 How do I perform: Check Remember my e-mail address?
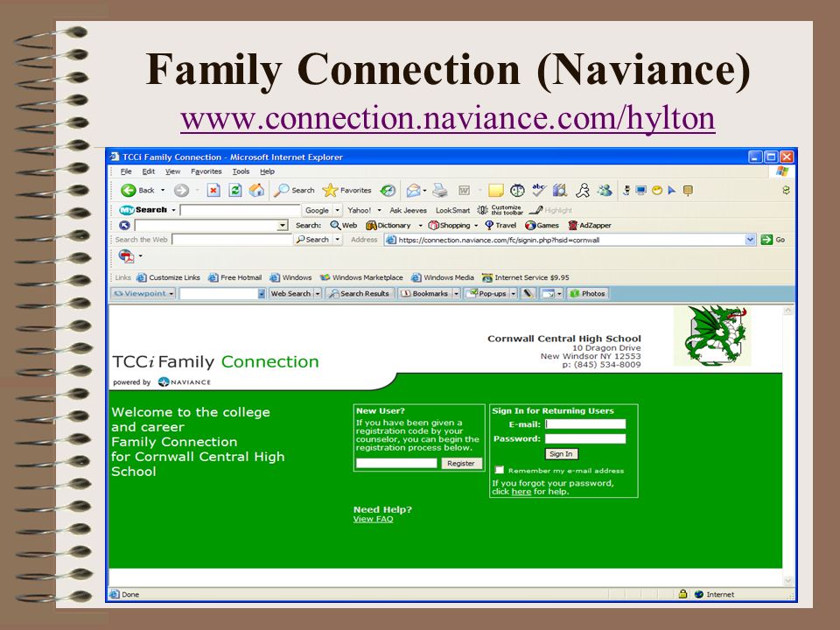point(500,470)
